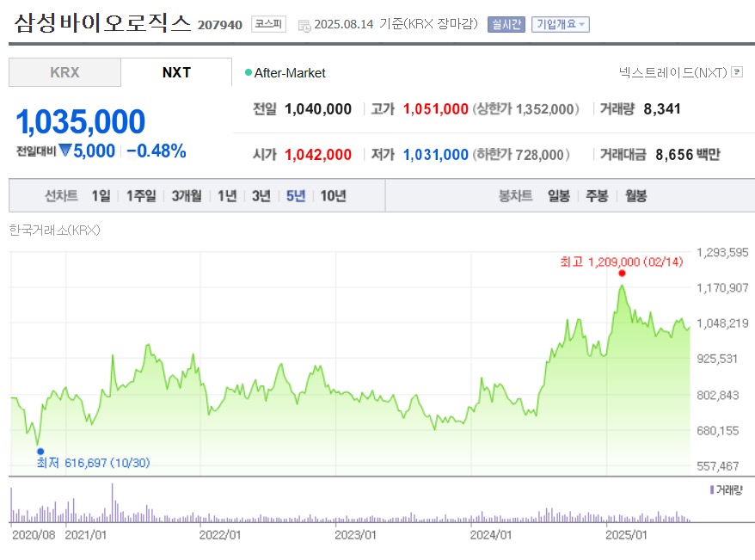Switch to the KRX tab
Image resolution: width=755 pixels, height=560 pixels.
pos(64,72)
